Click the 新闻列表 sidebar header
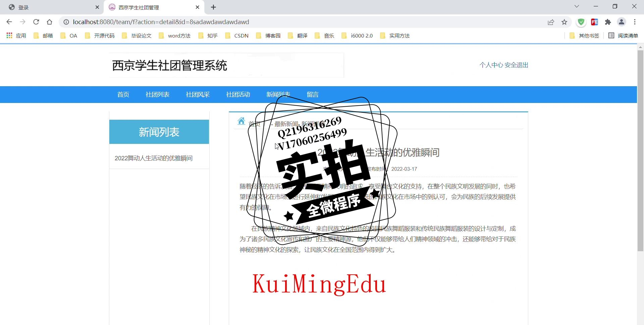 (159, 132)
